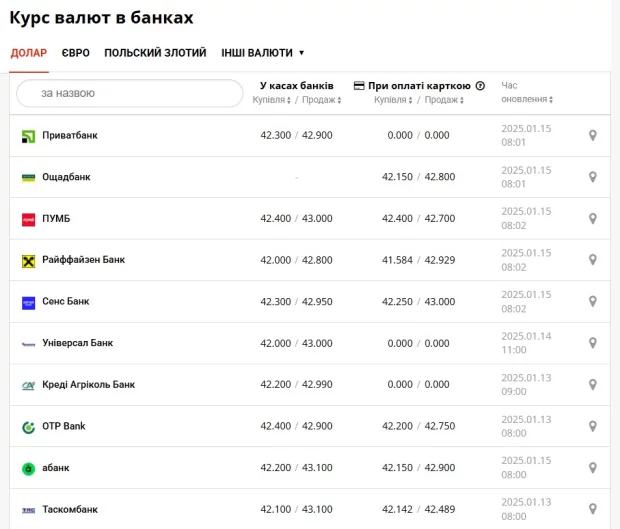This screenshot has width=620, height=529.
Task: Open map pin for Таскомбанк
Action: [x=592, y=509]
